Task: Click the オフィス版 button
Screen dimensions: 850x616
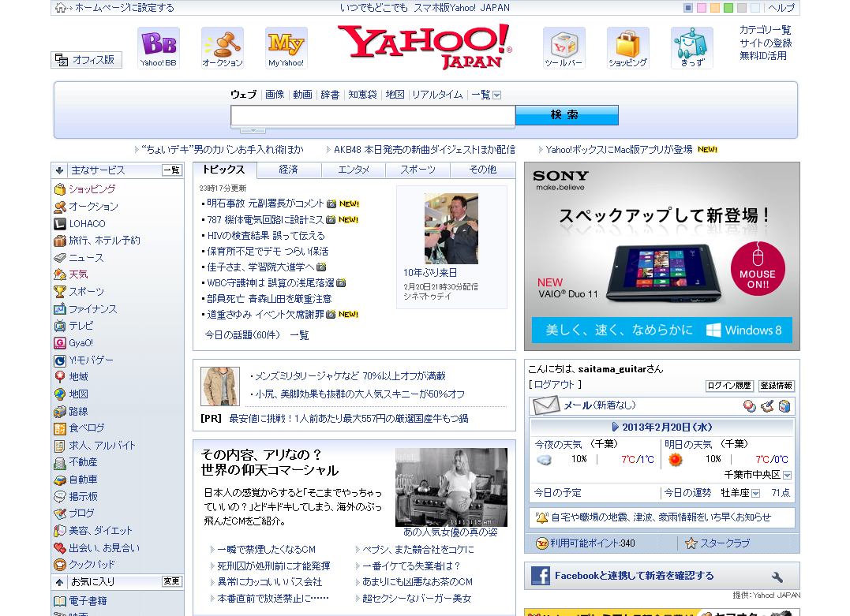Action: (87, 60)
